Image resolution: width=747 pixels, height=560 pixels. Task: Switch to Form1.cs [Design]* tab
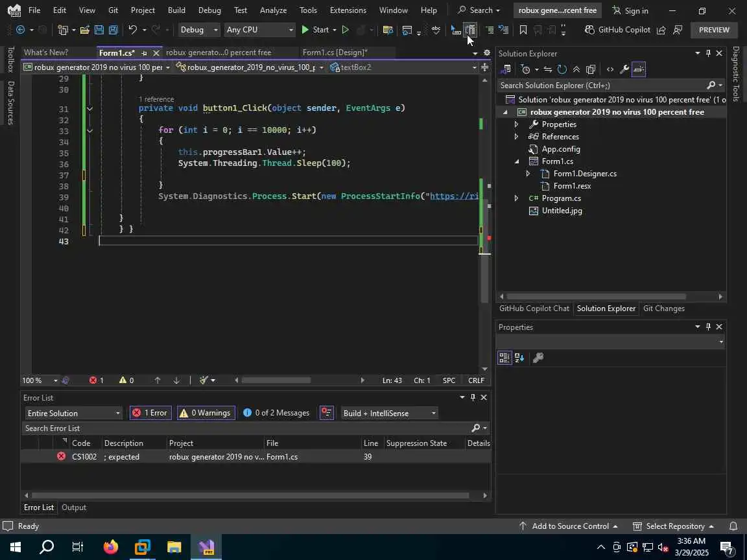pyautogui.click(x=335, y=52)
